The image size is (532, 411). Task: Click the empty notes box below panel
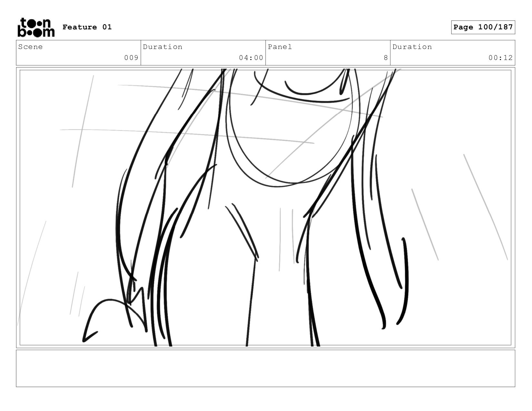[265, 368]
